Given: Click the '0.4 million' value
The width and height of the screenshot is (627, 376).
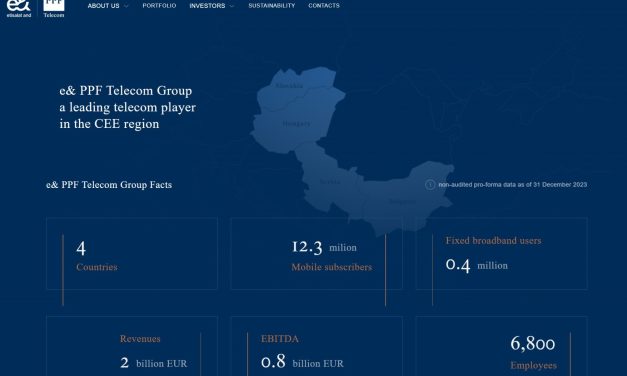Looking at the screenshot, I should coord(477,265).
